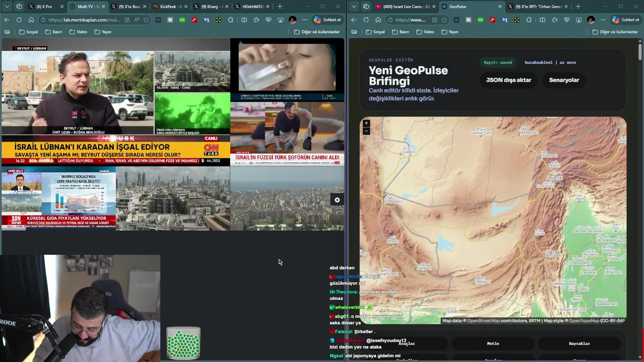Click the translate extension icon in left browser
Image resolution: width=644 pixels, height=362 pixels.
pyautogui.click(x=206, y=20)
